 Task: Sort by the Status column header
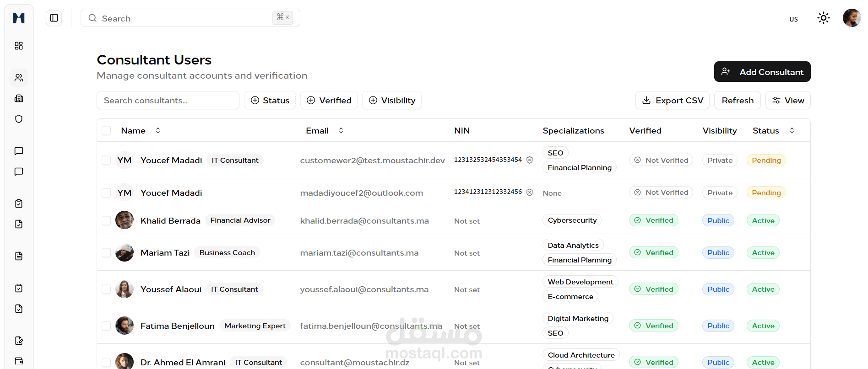click(x=773, y=130)
